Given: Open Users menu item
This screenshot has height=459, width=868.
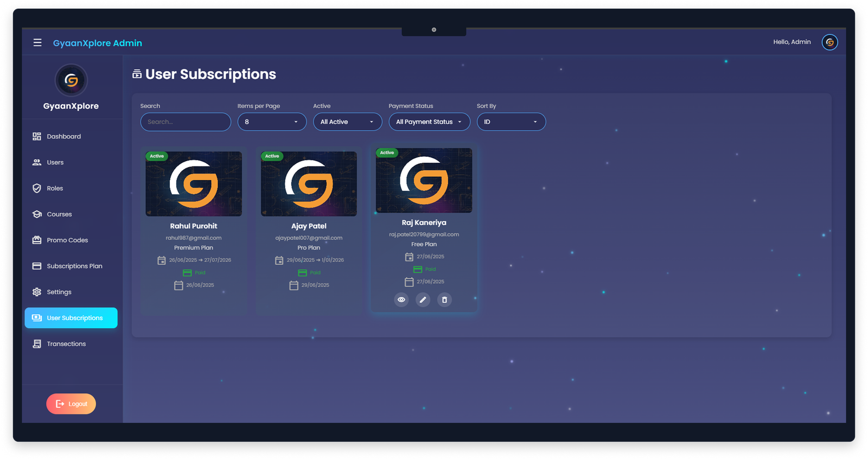Looking at the screenshot, I should coord(71,162).
